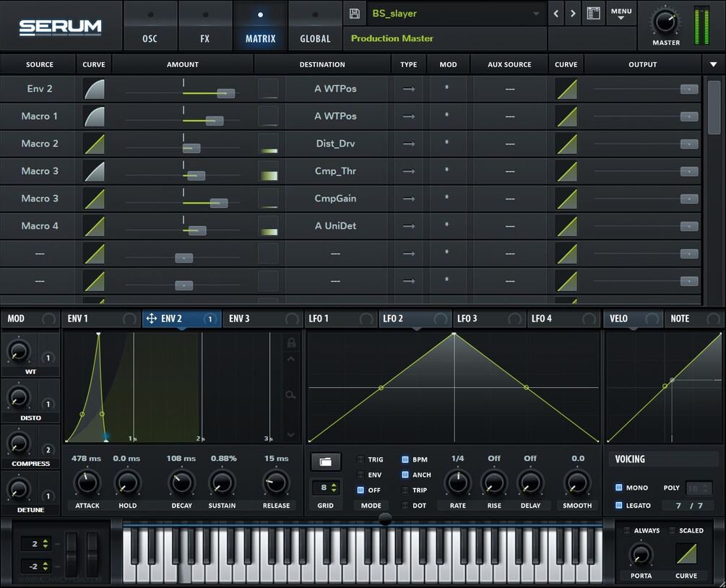Open Dist_Drv destination dropdown
726x588 pixels.
pyautogui.click(x=336, y=144)
